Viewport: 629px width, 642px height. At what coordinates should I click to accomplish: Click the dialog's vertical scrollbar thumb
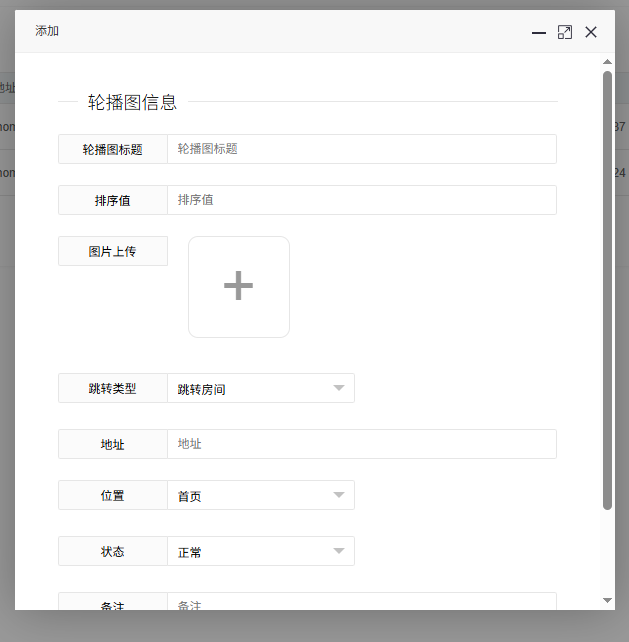point(607,290)
